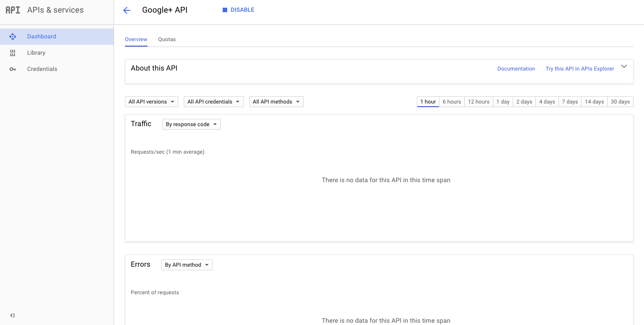Click the blue Disable square icon

tap(225, 10)
